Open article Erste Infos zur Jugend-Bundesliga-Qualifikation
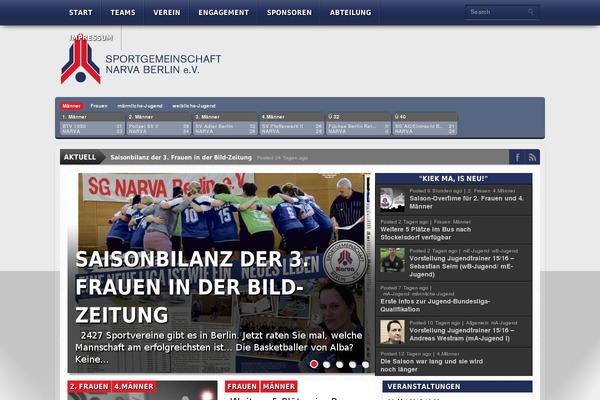 (x=435, y=305)
